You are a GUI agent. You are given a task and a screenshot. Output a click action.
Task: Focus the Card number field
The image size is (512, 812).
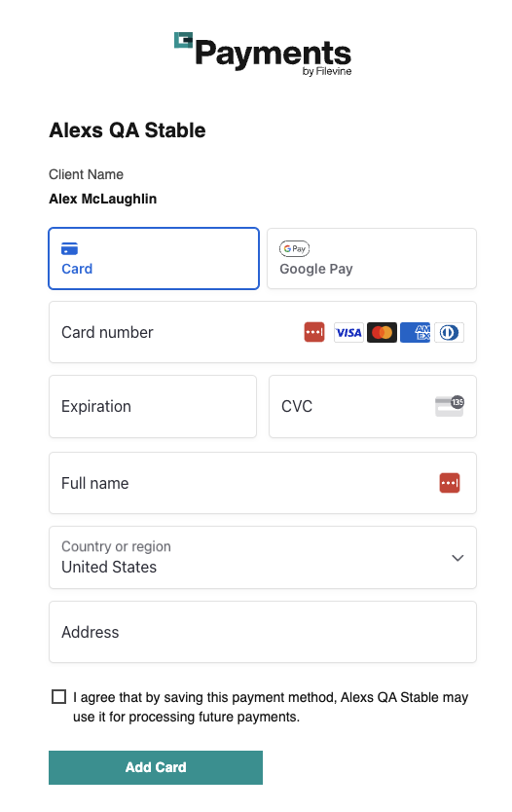tap(263, 332)
